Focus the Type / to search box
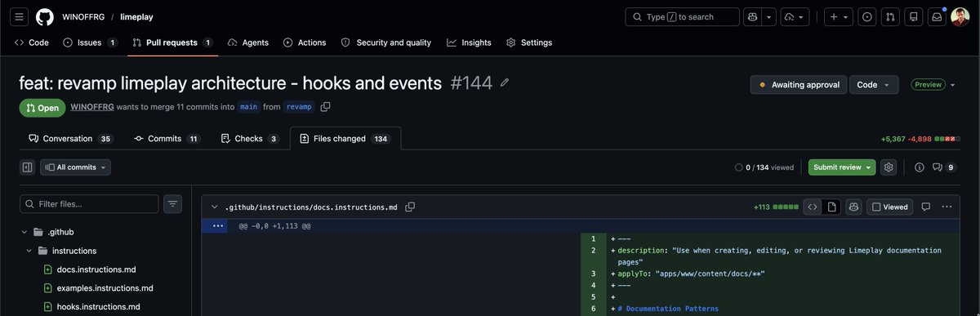 (682, 16)
